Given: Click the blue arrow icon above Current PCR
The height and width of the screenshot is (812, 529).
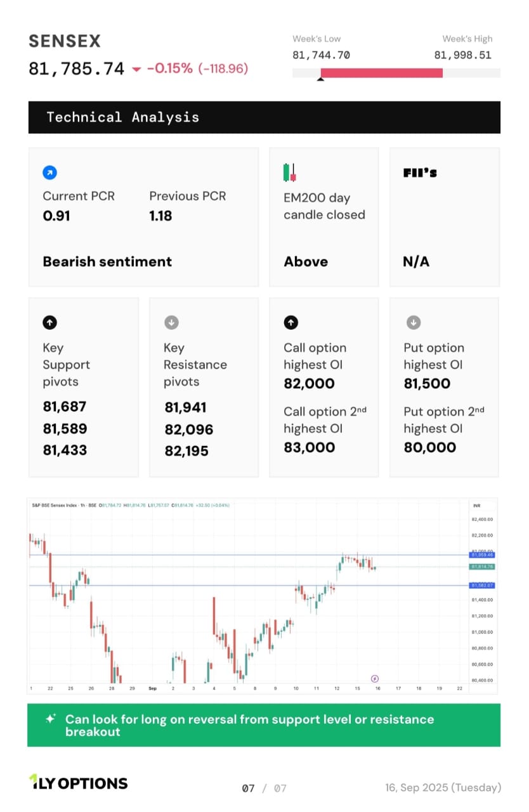Looking at the screenshot, I should [x=49, y=172].
